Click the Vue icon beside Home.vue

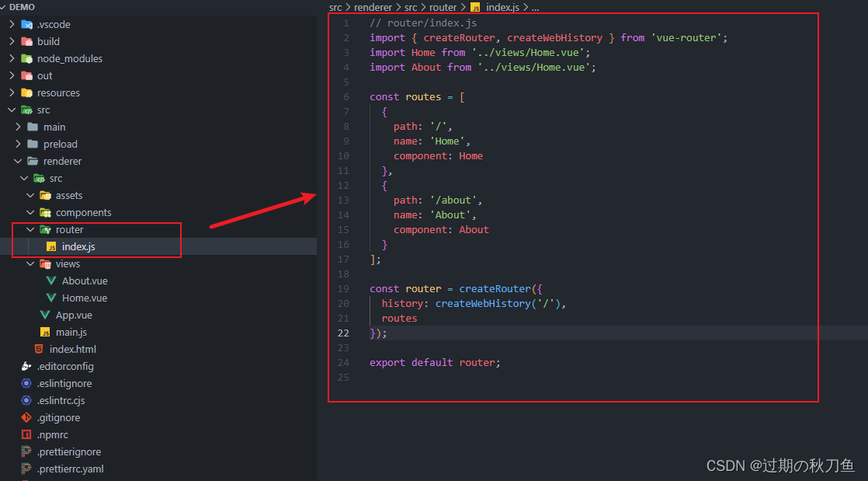51,298
